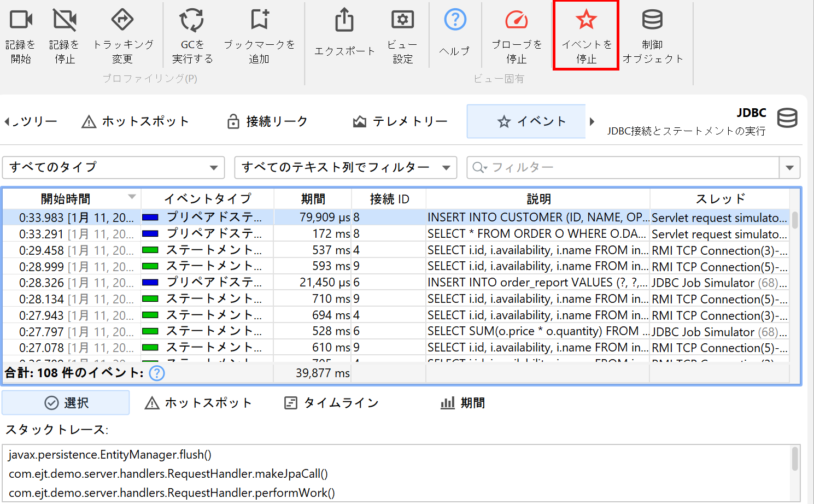Add a bookmark via toolbar icon
The width and height of the screenshot is (814, 504).
point(259,20)
